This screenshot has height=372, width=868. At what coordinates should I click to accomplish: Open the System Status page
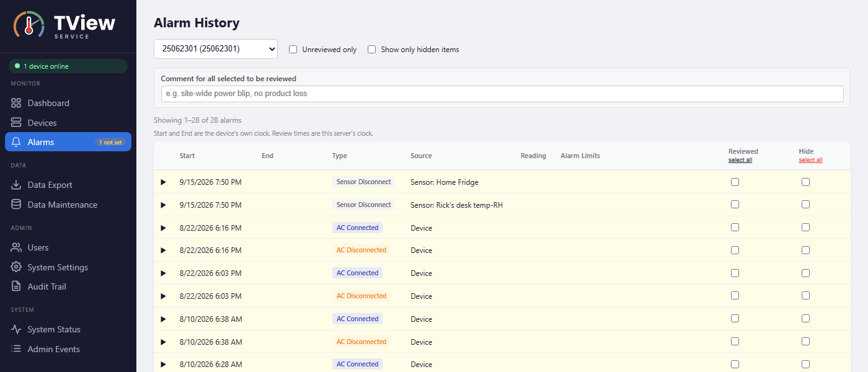(68, 329)
